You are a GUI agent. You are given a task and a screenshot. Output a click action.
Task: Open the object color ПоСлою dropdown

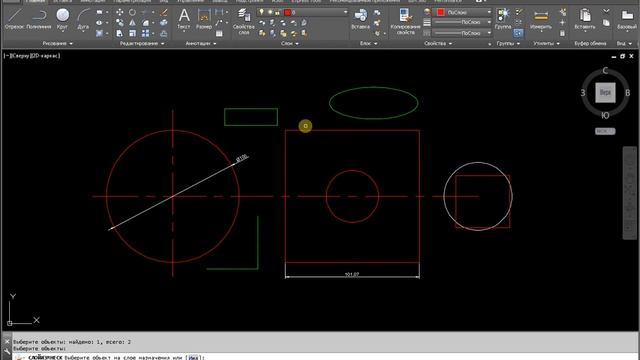tap(462, 13)
